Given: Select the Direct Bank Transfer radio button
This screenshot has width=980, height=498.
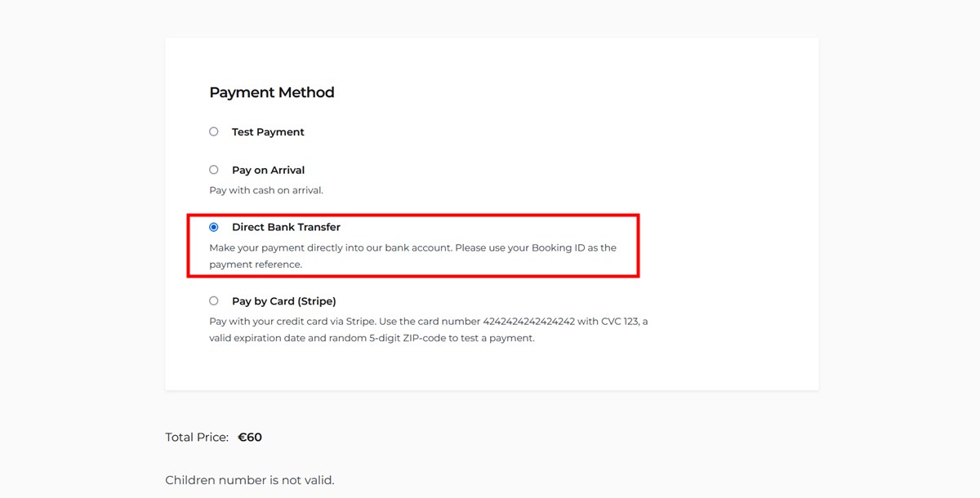Looking at the screenshot, I should 213,227.
